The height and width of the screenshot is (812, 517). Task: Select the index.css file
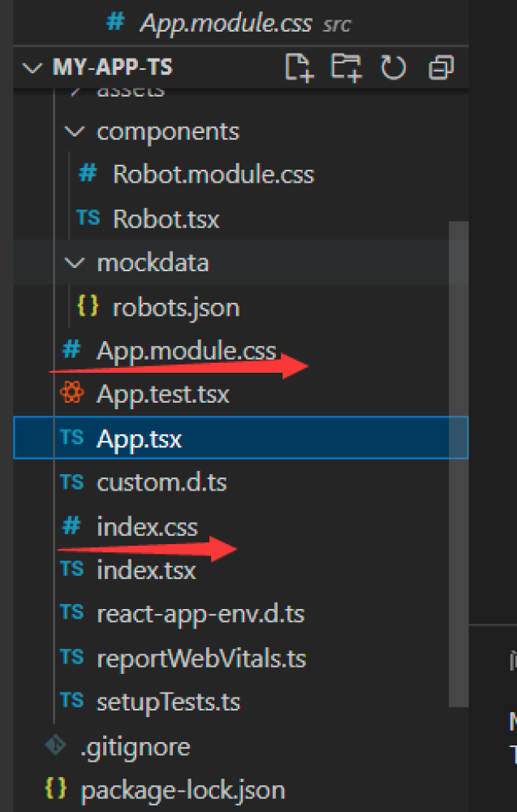[x=147, y=527]
